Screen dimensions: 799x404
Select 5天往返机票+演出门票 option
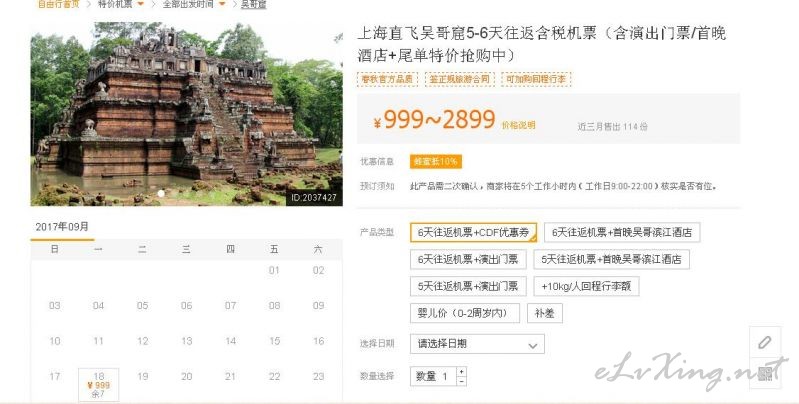(468, 286)
